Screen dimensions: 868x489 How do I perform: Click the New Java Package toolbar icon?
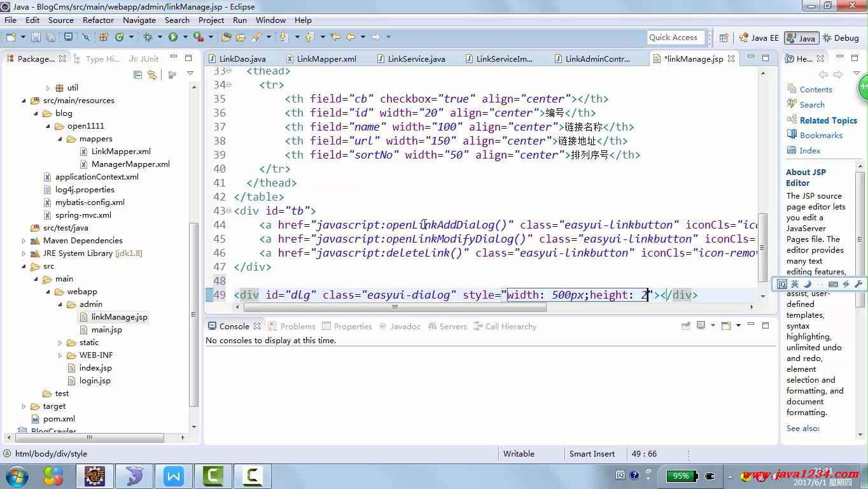click(102, 37)
